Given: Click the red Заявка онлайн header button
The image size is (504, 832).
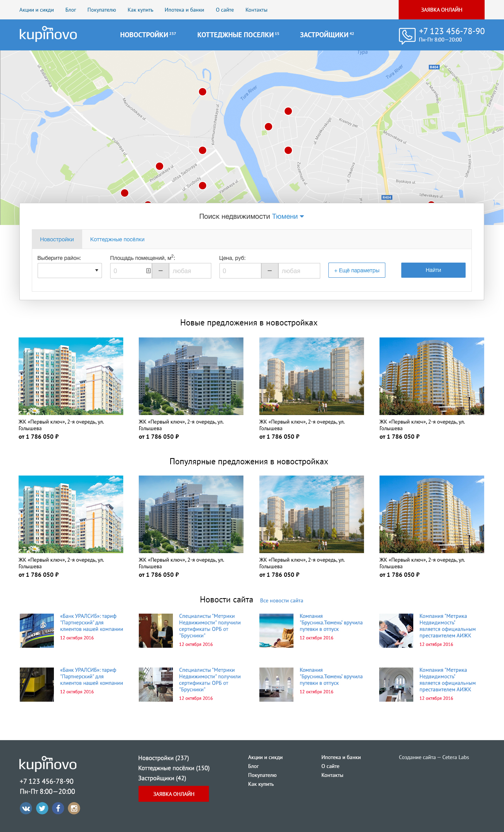Looking at the screenshot, I should (x=441, y=10).
